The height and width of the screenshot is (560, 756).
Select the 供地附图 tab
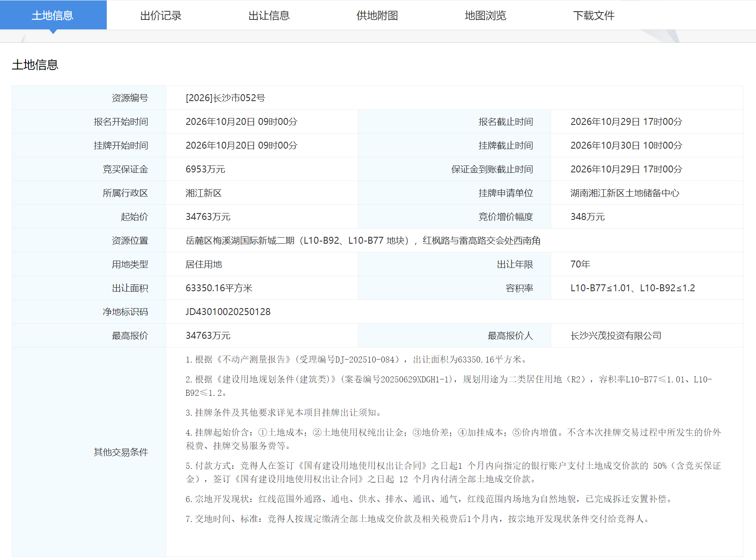point(377,16)
